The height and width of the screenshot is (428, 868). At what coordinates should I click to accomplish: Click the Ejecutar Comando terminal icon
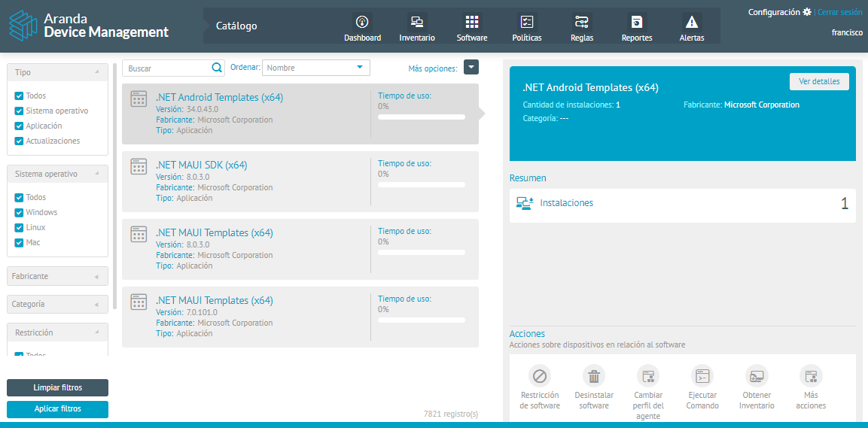pos(702,377)
